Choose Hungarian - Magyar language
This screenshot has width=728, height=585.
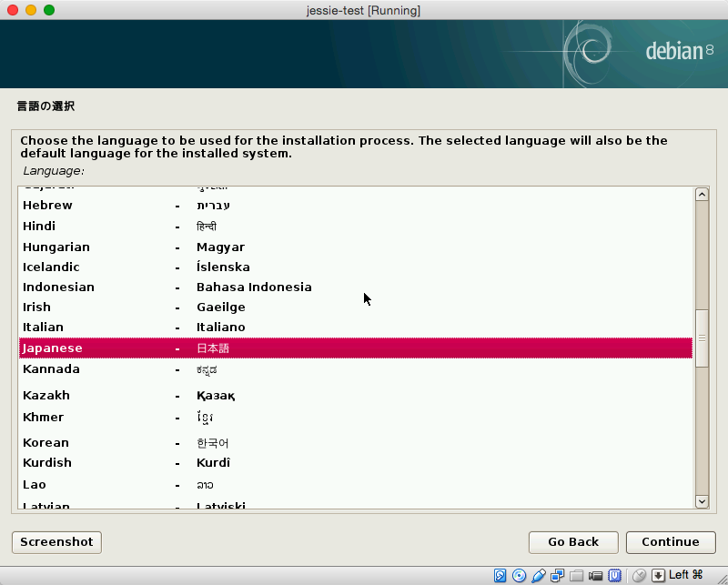[x=356, y=247]
